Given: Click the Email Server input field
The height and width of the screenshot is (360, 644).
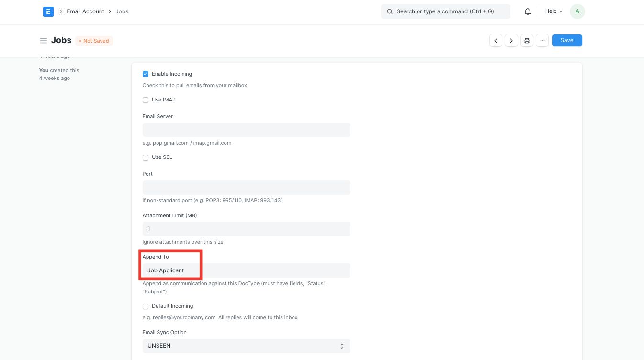Looking at the screenshot, I should (x=246, y=130).
